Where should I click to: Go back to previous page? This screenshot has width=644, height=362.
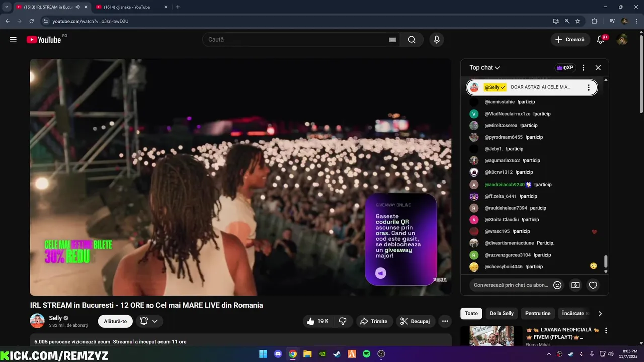pyautogui.click(x=8, y=21)
